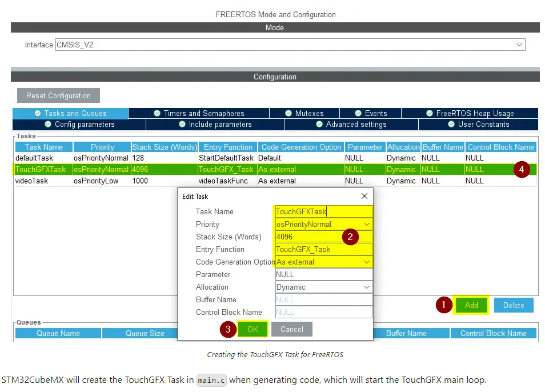Click the Reset Configuration button
The height and width of the screenshot is (392, 545).
[x=58, y=95]
